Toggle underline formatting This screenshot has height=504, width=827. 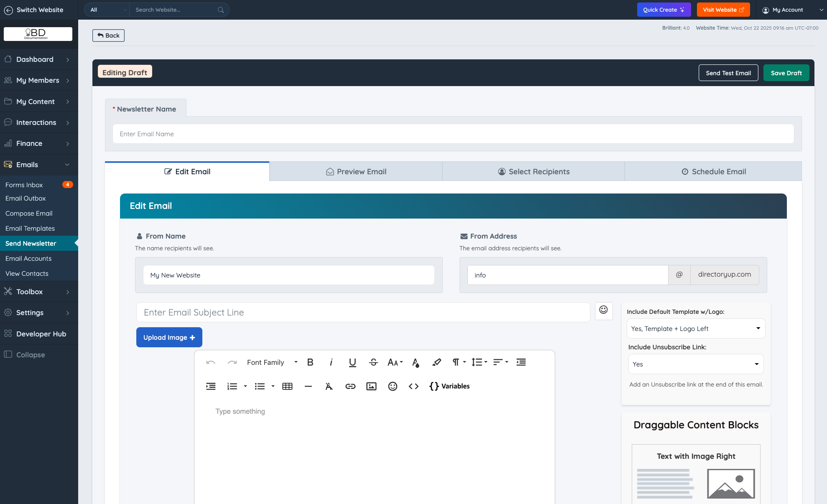352,362
